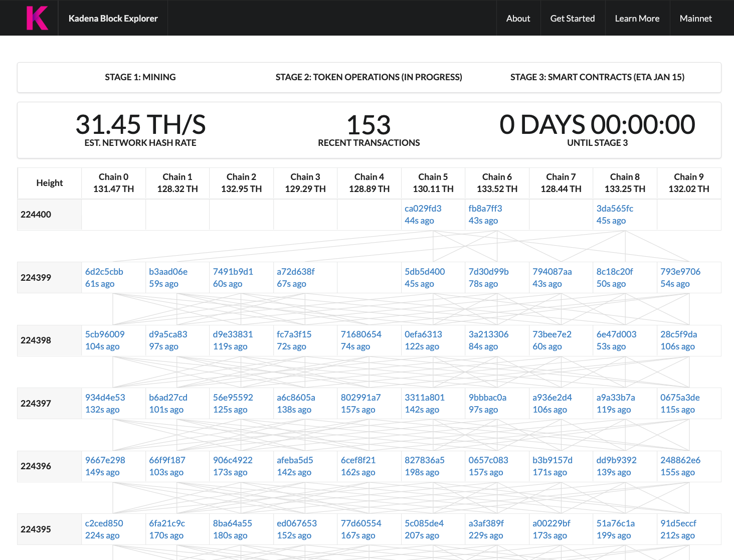Click Chain 3 header 129.29 TH
Screen dimensions: 734x560
point(305,183)
